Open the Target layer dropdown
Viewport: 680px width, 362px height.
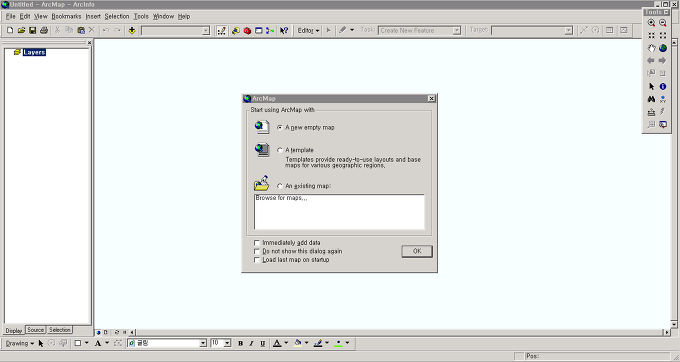point(569,31)
